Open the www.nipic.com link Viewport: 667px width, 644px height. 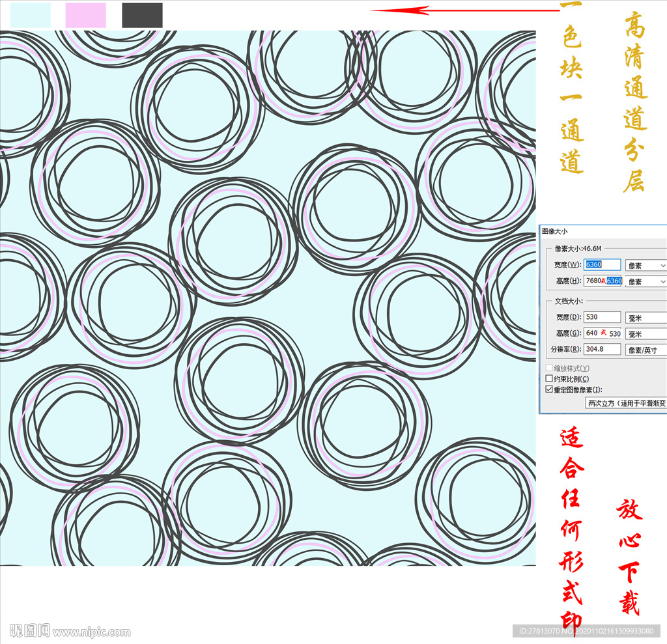[92, 632]
